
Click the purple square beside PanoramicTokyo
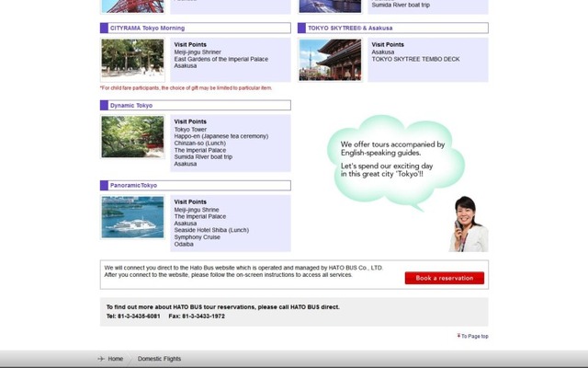coord(104,185)
